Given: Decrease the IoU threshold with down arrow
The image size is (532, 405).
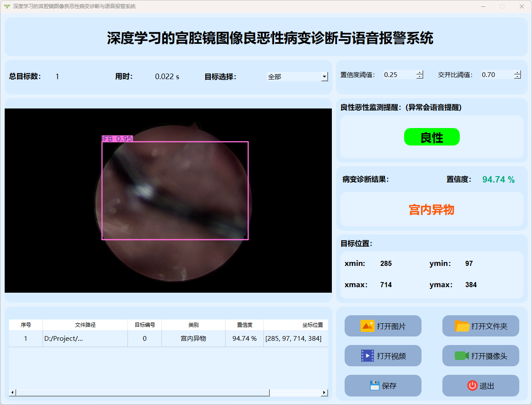Looking at the screenshot, I should [x=517, y=77].
